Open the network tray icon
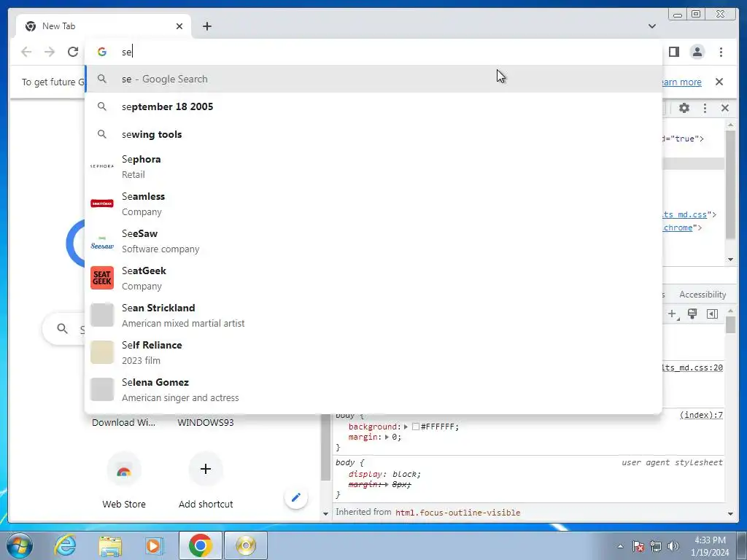This screenshot has width=747, height=560. pos(656,546)
